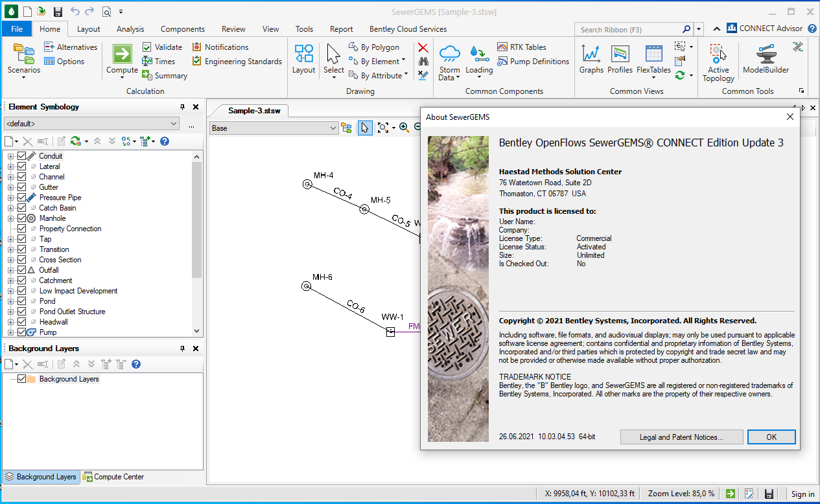This screenshot has height=504, width=820.
Task: Click the Layout tool in the Drawing group
Action: click(x=303, y=60)
